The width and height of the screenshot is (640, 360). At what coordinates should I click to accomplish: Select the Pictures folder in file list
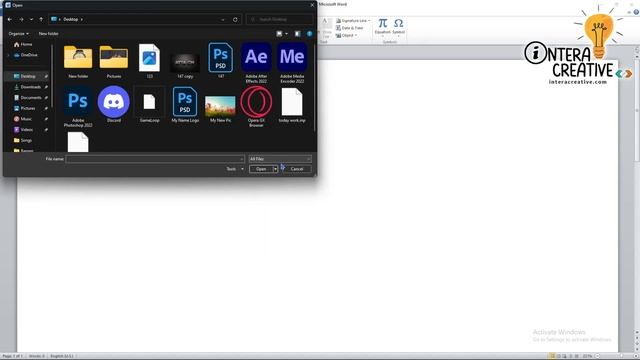[x=114, y=60]
